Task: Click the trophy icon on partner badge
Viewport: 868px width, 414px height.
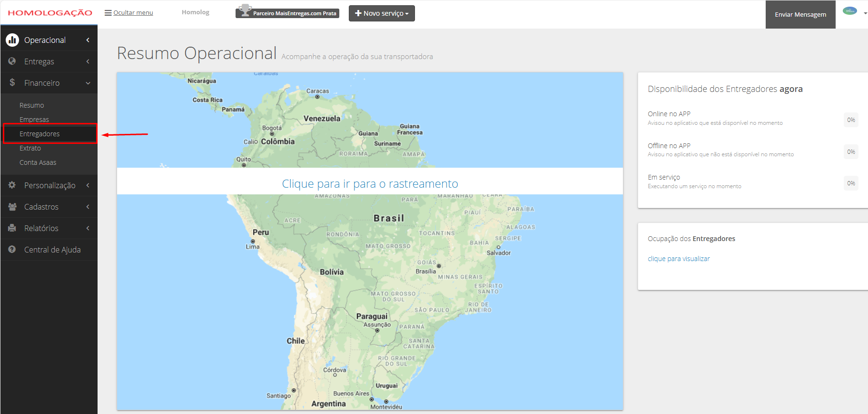Action: click(245, 10)
